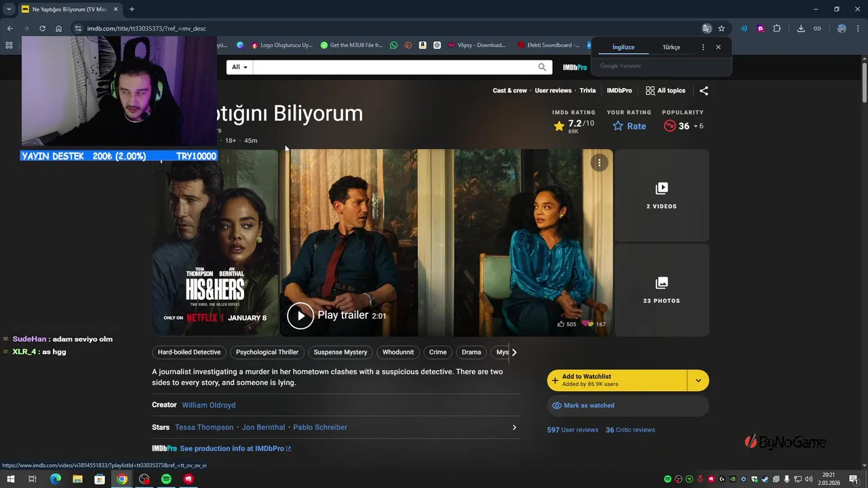Open the Google Translate options menu
The height and width of the screenshot is (488, 868).
point(703,47)
